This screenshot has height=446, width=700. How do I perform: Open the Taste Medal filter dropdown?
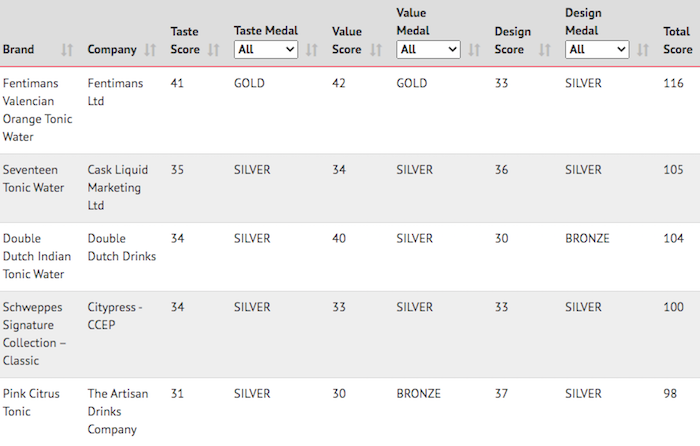[x=266, y=50]
